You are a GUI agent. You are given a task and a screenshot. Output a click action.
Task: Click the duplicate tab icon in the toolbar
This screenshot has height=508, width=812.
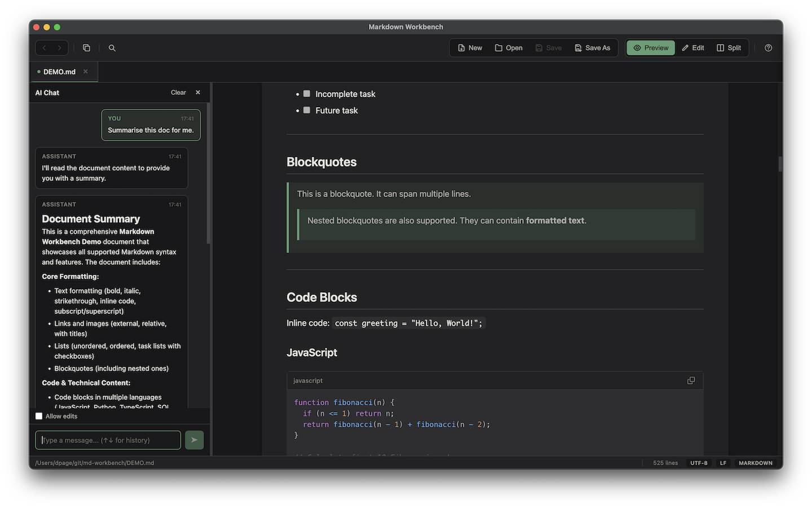(86, 47)
